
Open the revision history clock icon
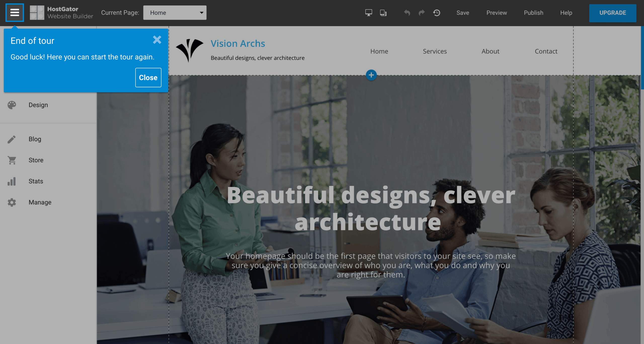click(437, 13)
